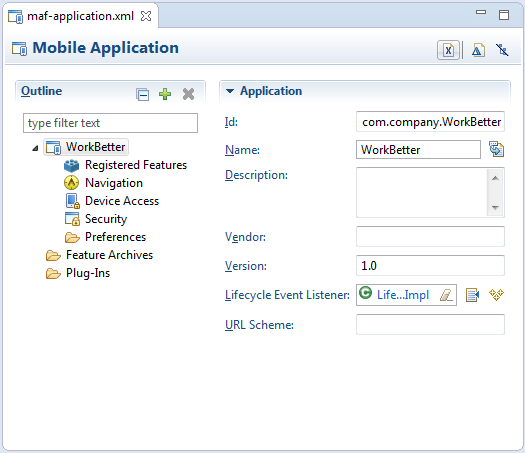Open XML source view icon in header toolbar
Screen dimensions: 525x453
click(448, 50)
